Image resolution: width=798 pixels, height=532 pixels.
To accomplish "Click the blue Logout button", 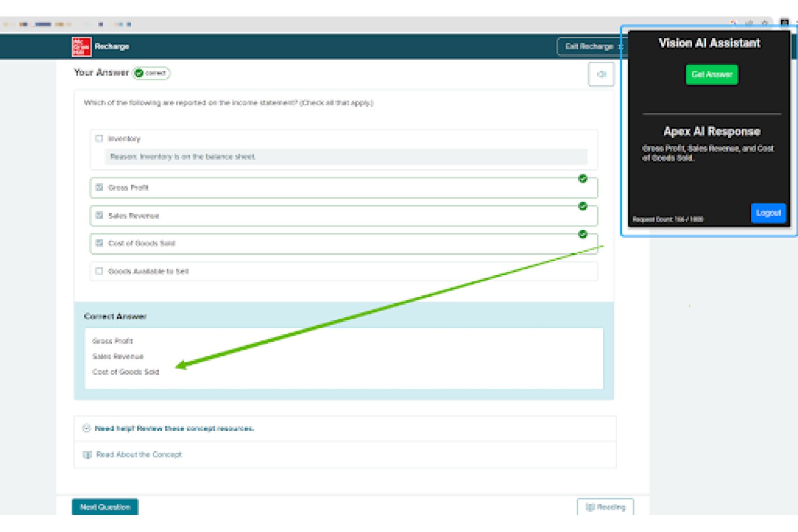I will pos(768,213).
